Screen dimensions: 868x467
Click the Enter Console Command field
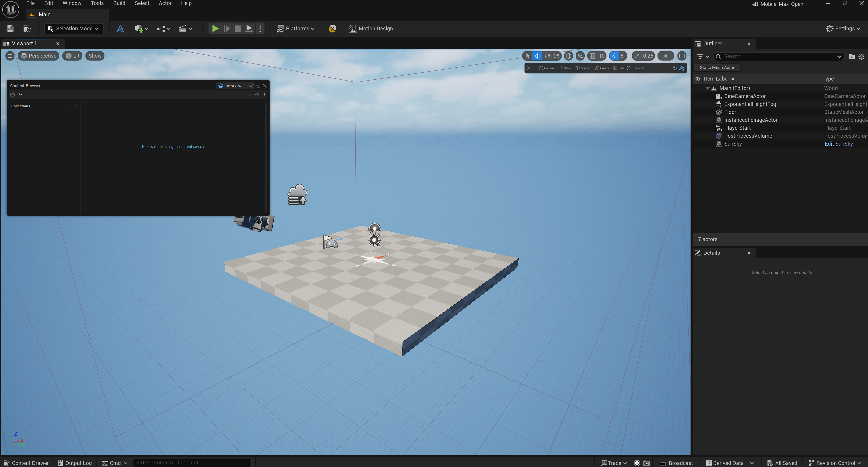pyautogui.click(x=192, y=463)
